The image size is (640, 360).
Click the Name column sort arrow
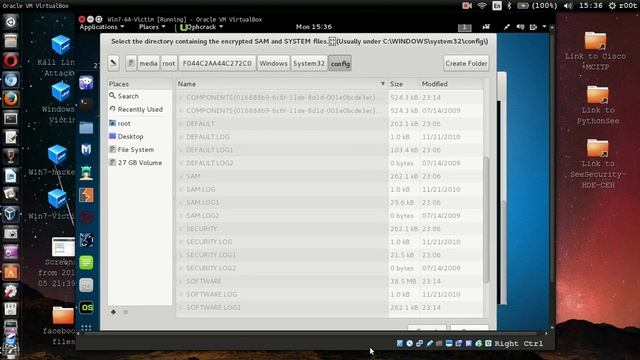[x=382, y=84]
